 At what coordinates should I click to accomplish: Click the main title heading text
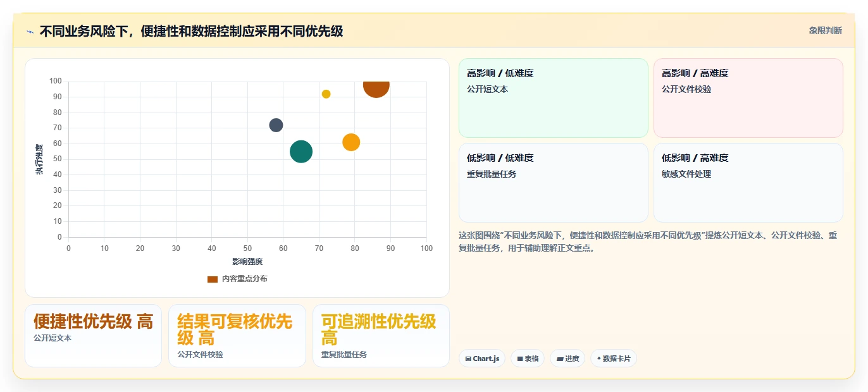(x=191, y=31)
